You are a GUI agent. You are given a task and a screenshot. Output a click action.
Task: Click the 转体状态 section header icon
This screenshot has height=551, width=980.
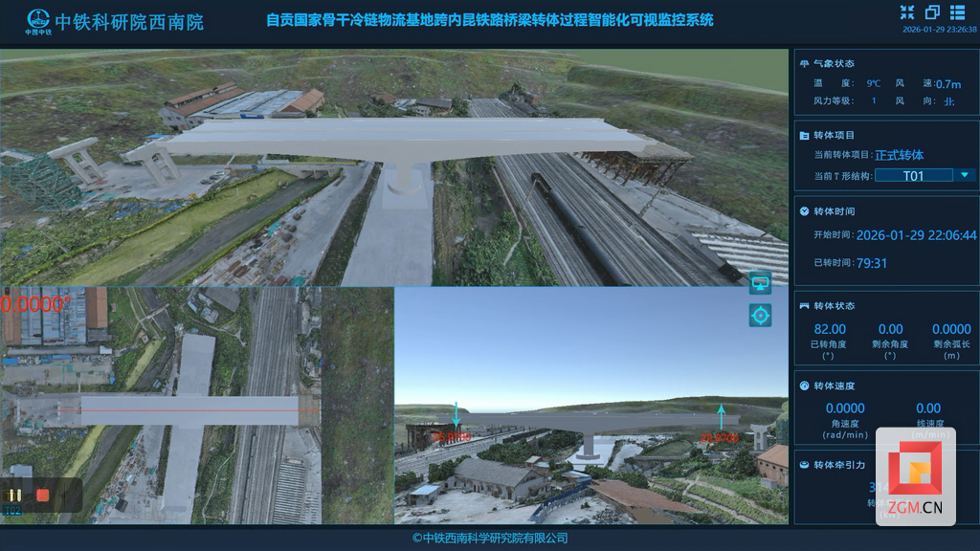tap(804, 307)
